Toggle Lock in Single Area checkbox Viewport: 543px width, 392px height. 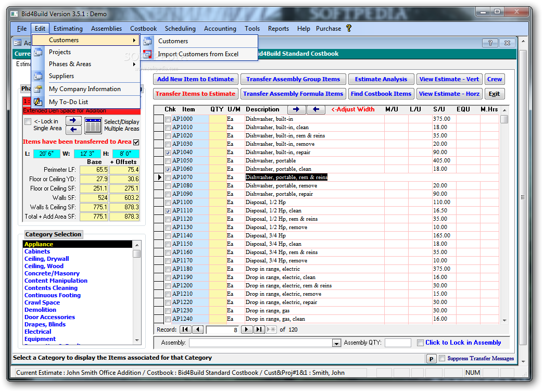[28, 121]
